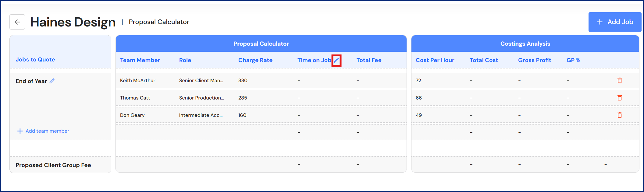Viewport: 644px width, 192px height.
Task: Delete the Thomas Catt row
Action: coord(620,98)
